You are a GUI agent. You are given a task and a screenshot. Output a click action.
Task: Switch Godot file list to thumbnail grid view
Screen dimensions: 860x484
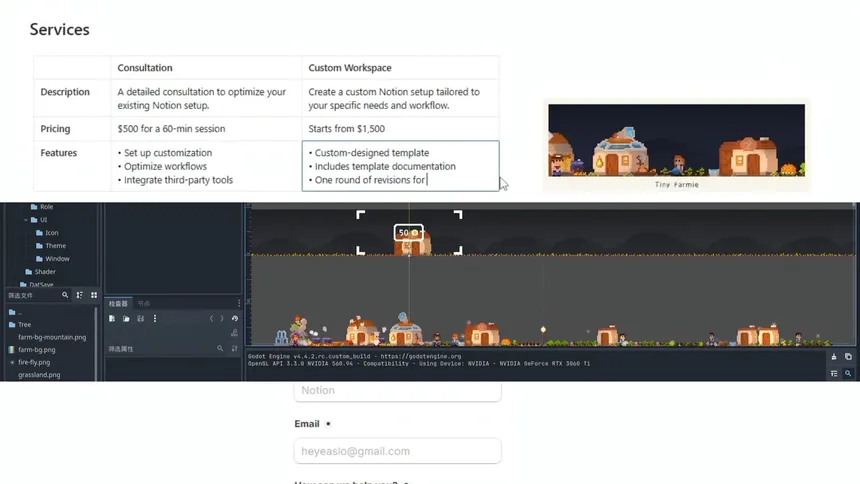pos(94,295)
